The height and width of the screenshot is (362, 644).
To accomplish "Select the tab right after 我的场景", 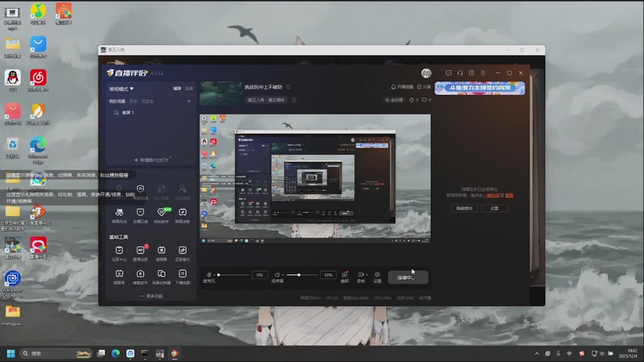I will tap(133, 101).
